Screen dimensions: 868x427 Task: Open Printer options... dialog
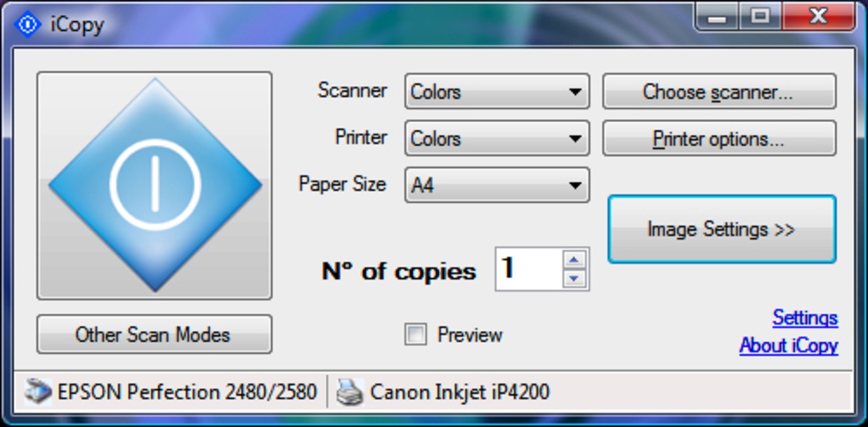click(719, 138)
